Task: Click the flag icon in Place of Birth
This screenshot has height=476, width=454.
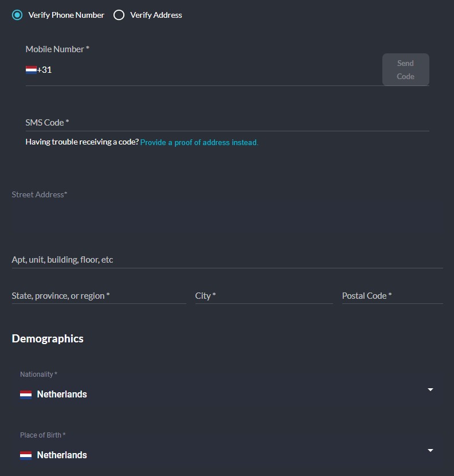Action: [26, 455]
